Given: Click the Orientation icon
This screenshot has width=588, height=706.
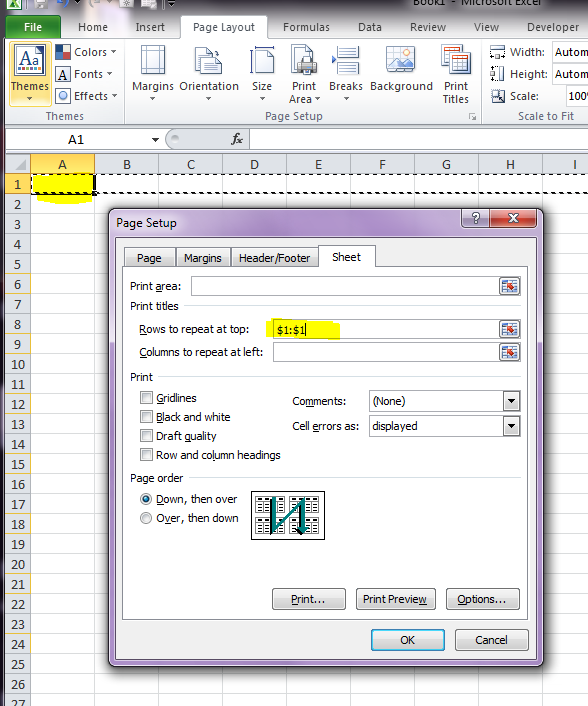Looking at the screenshot, I should tap(208, 60).
